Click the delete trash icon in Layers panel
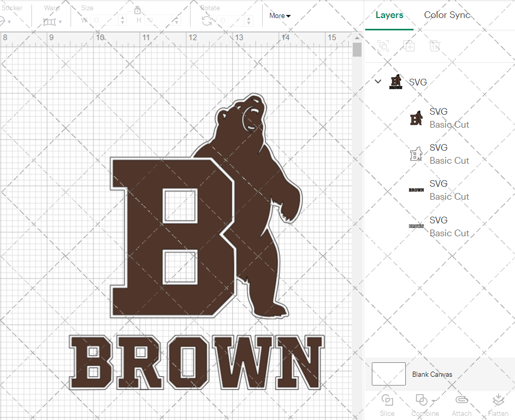515x420 pixels. point(435,46)
